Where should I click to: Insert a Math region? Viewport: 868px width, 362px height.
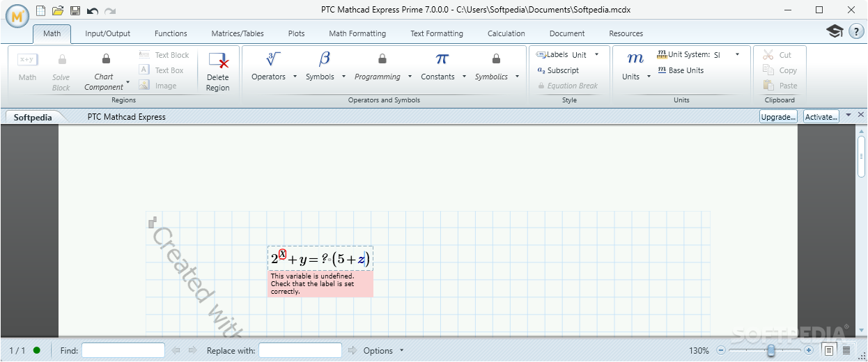point(28,68)
